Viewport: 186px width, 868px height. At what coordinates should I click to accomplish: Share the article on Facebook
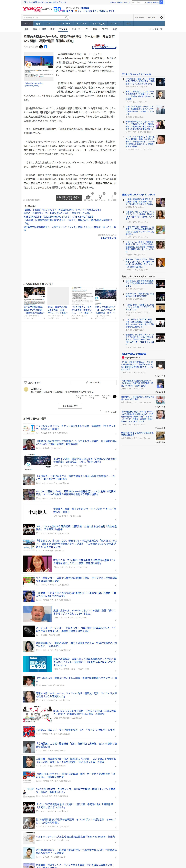pyautogui.click(x=46, y=47)
